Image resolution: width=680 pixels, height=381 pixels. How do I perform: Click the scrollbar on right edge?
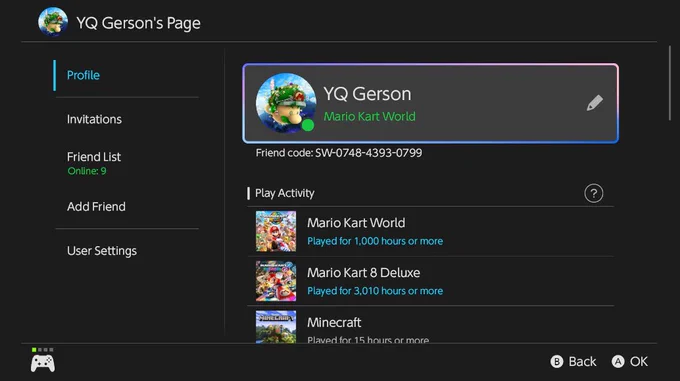point(670,83)
